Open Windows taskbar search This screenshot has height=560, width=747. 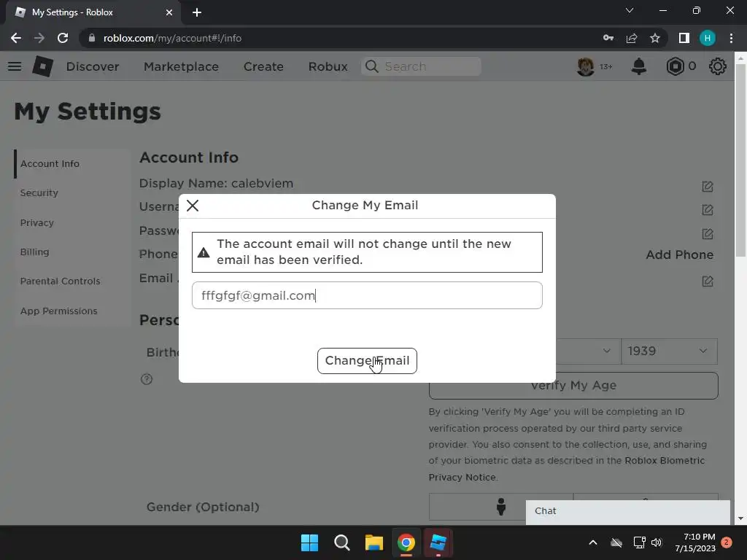(342, 542)
